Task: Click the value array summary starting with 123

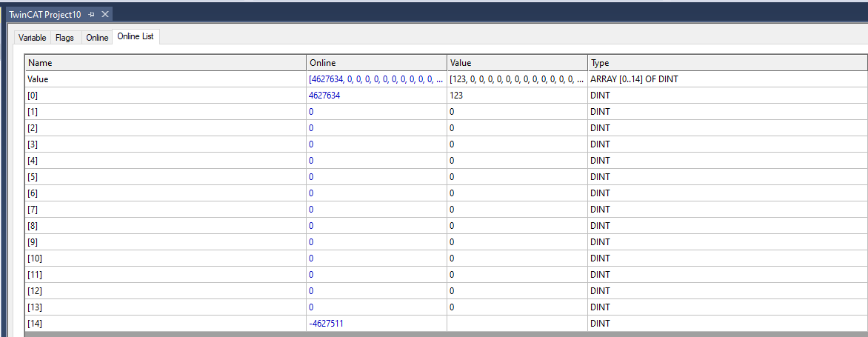Action: point(517,79)
